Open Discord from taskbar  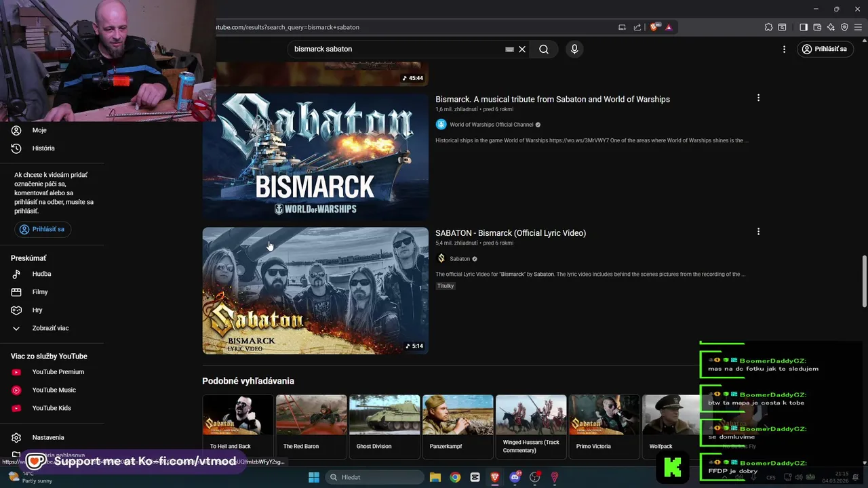pos(515,477)
